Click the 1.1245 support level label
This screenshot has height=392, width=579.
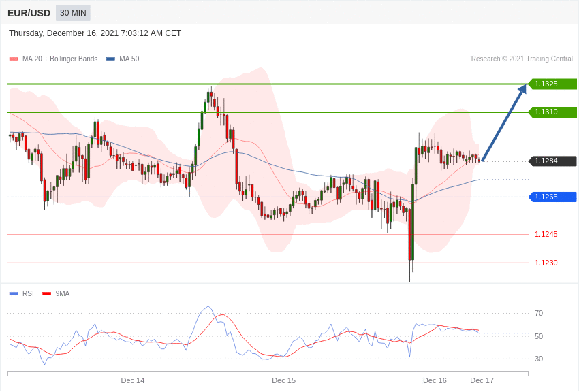pyautogui.click(x=546, y=234)
